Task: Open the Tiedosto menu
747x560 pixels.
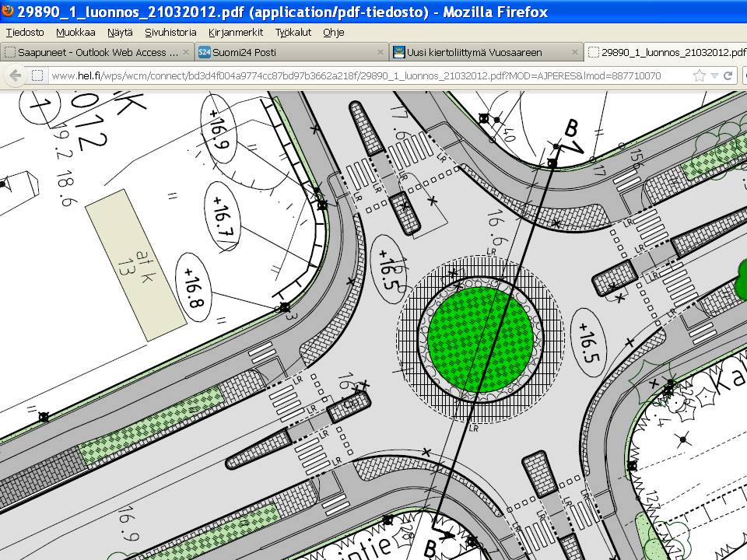Action: point(25,33)
